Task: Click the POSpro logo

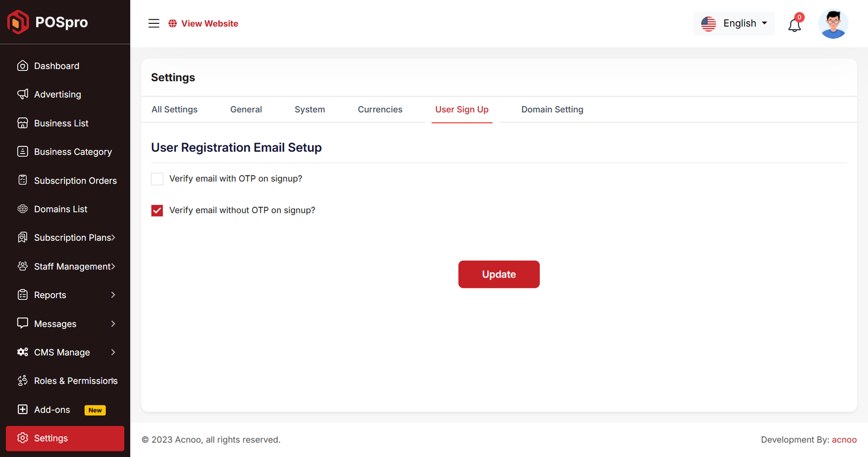Action: tap(48, 22)
